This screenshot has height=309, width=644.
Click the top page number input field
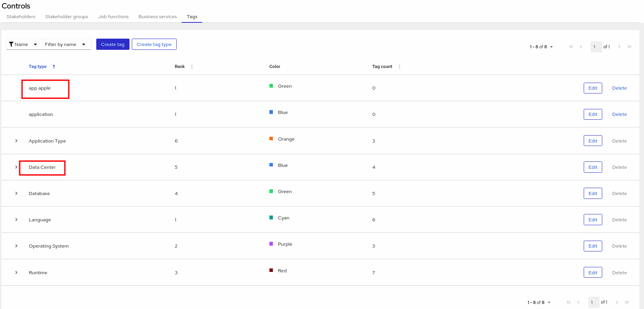pyautogui.click(x=596, y=47)
